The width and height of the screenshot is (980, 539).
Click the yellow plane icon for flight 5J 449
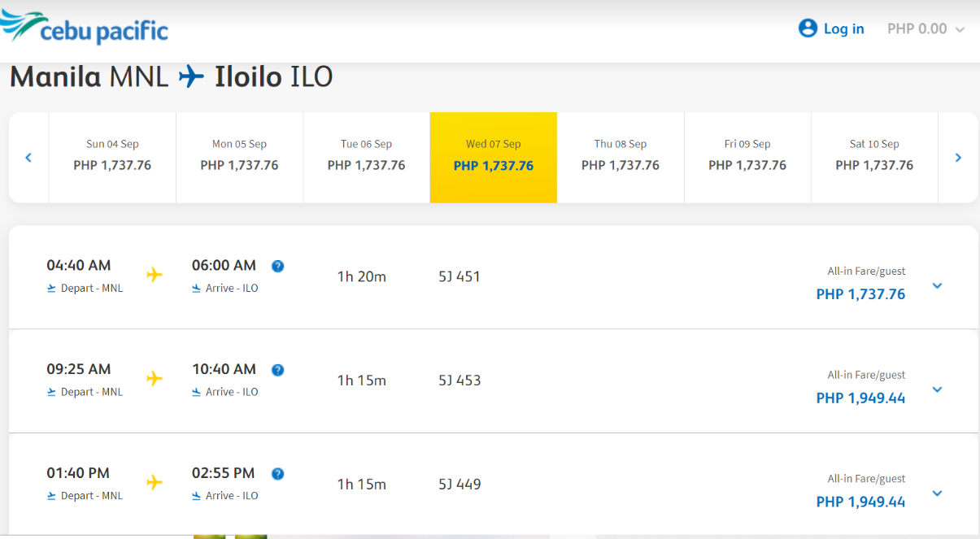(x=155, y=483)
